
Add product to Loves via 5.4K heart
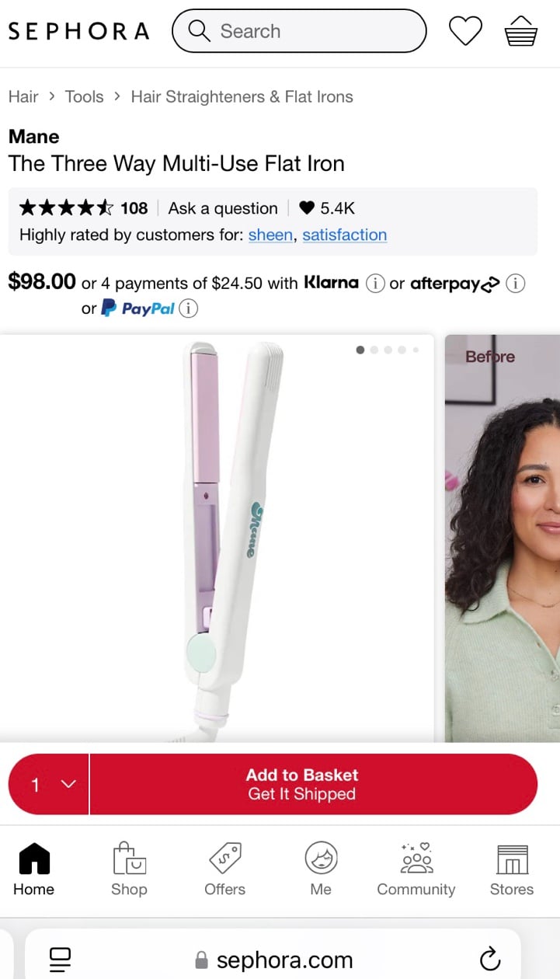pos(327,208)
